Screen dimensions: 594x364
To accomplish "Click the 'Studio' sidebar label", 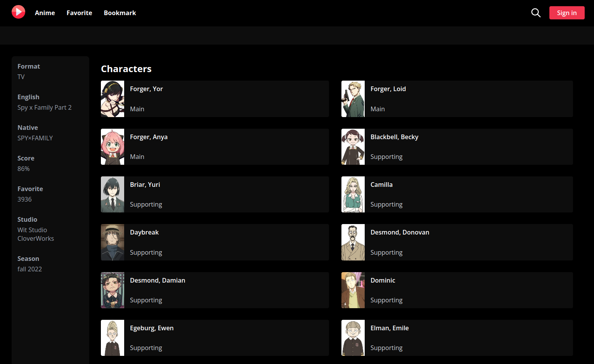I will pos(27,219).
